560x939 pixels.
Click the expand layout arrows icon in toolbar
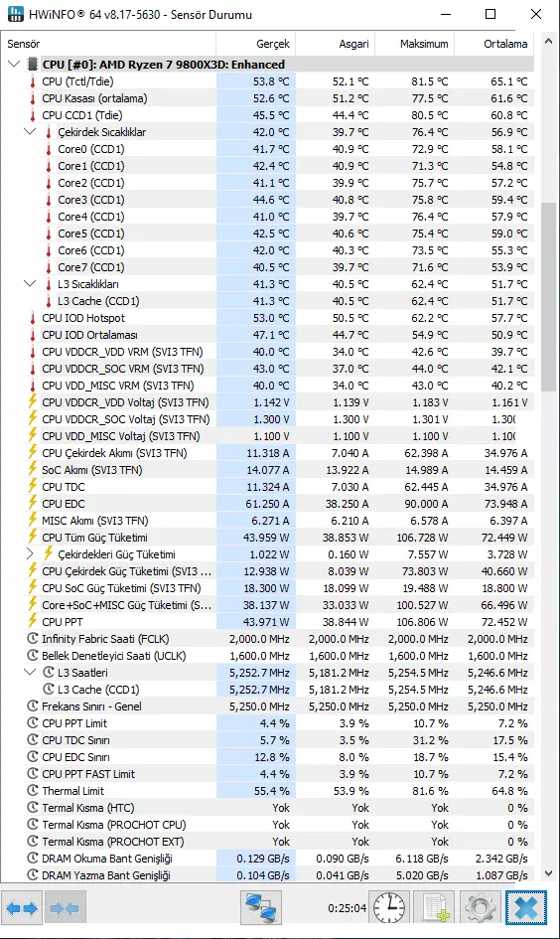[x=22, y=908]
